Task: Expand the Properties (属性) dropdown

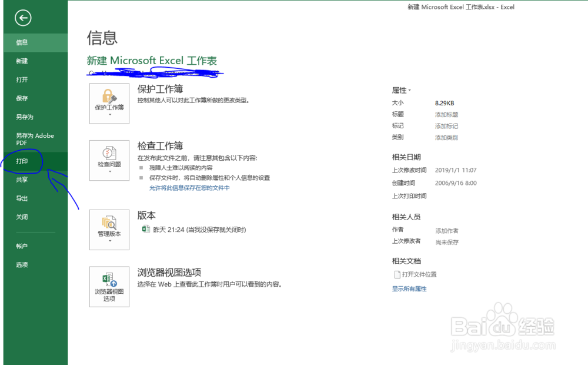Action: [401, 90]
